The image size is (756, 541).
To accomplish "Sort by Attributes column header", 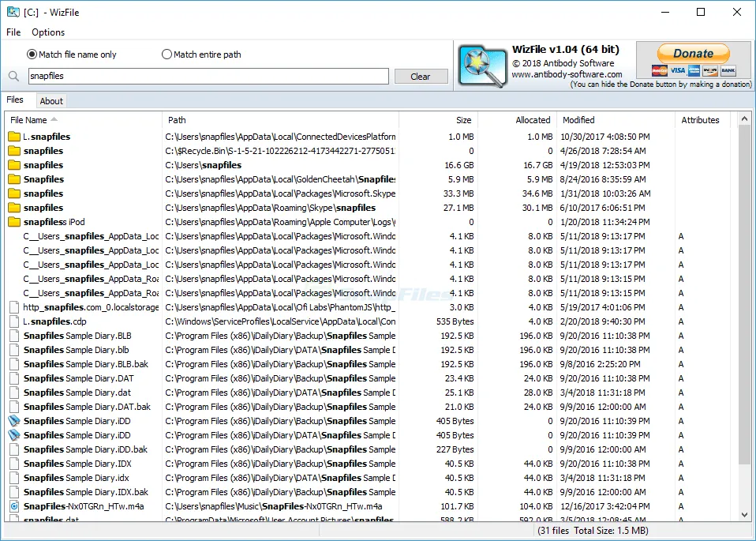I will (702, 120).
